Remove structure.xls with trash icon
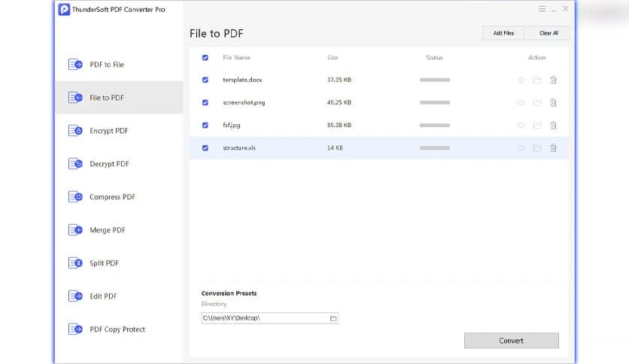This screenshot has height=364, width=629. [553, 148]
